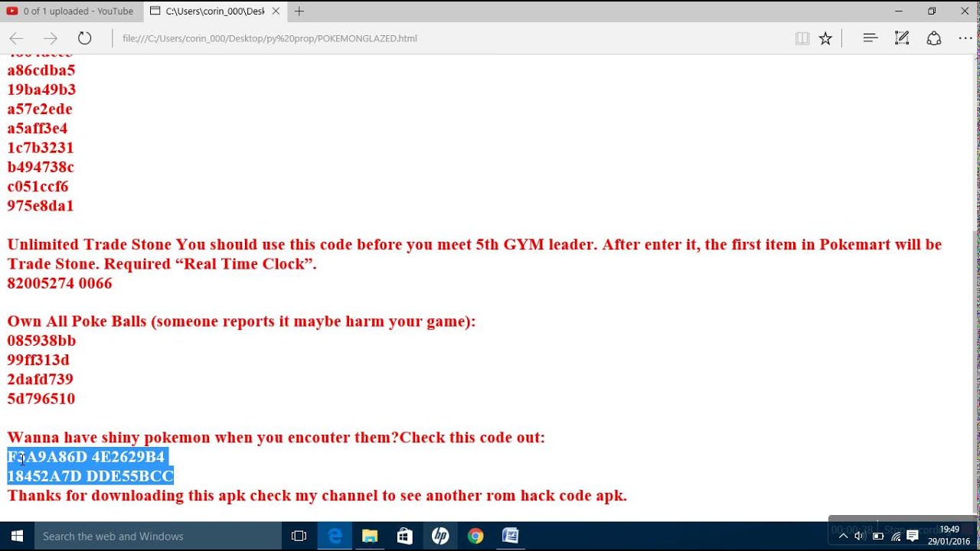The width and height of the screenshot is (980, 551).
Task: Open Edge More actions menu
Action: point(965,37)
